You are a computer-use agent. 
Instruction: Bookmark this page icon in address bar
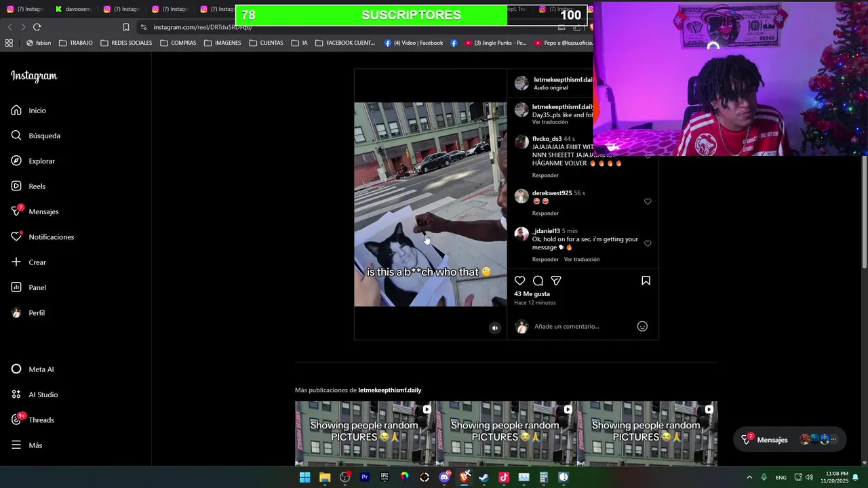[125, 27]
